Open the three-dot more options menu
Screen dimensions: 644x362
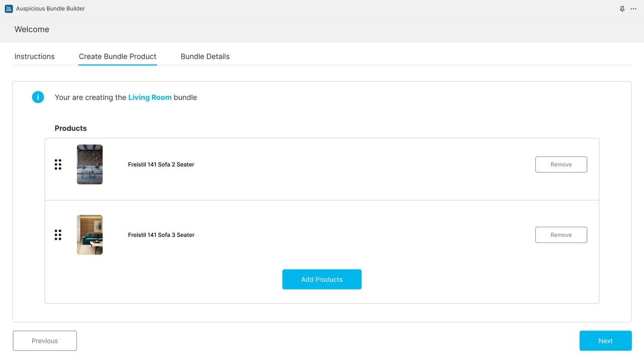tap(633, 9)
